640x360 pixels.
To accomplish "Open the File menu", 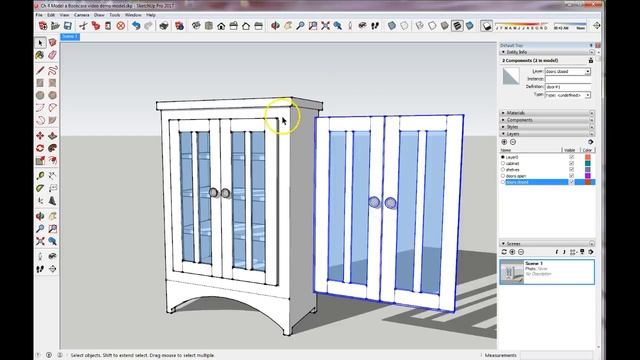I will (x=39, y=15).
